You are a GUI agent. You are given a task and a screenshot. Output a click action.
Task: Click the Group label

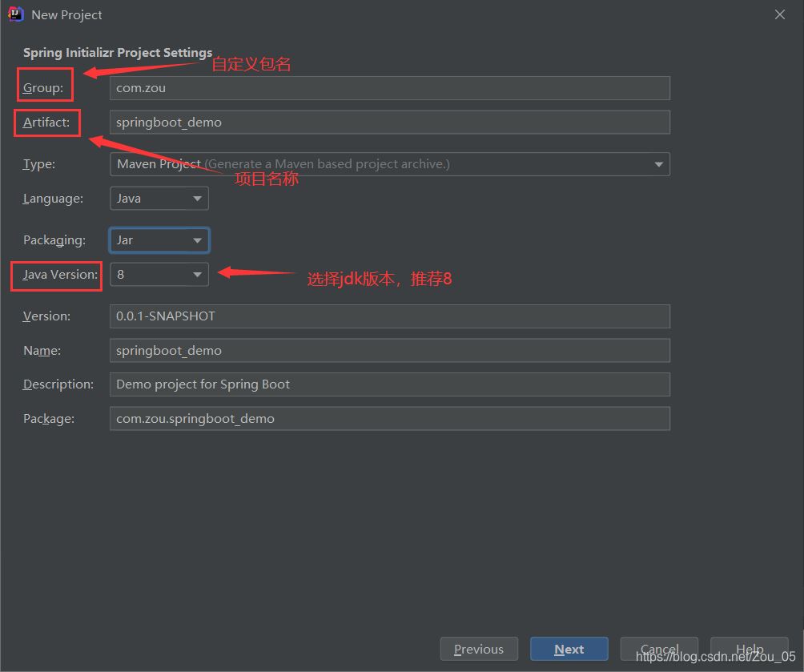pos(43,88)
